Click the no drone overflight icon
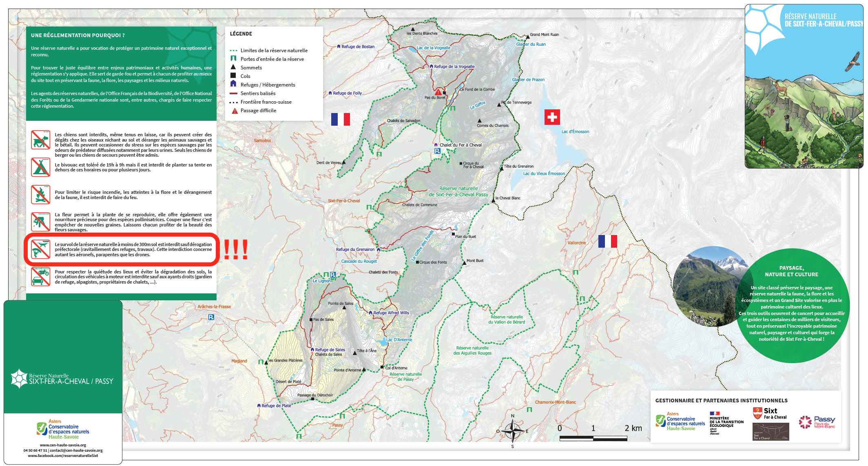This screenshot has width=868, height=466. point(40,249)
